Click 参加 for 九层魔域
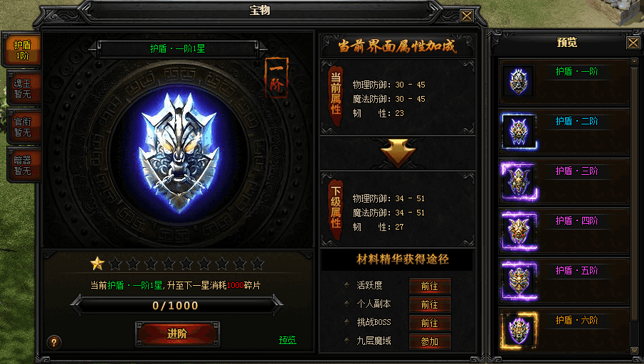This screenshot has height=364, width=644. pos(430,341)
